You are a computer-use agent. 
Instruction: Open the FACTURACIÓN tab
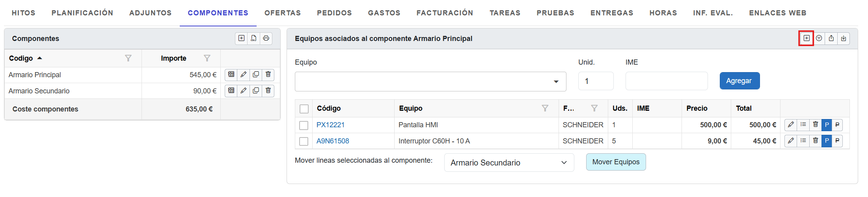(445, 13)
